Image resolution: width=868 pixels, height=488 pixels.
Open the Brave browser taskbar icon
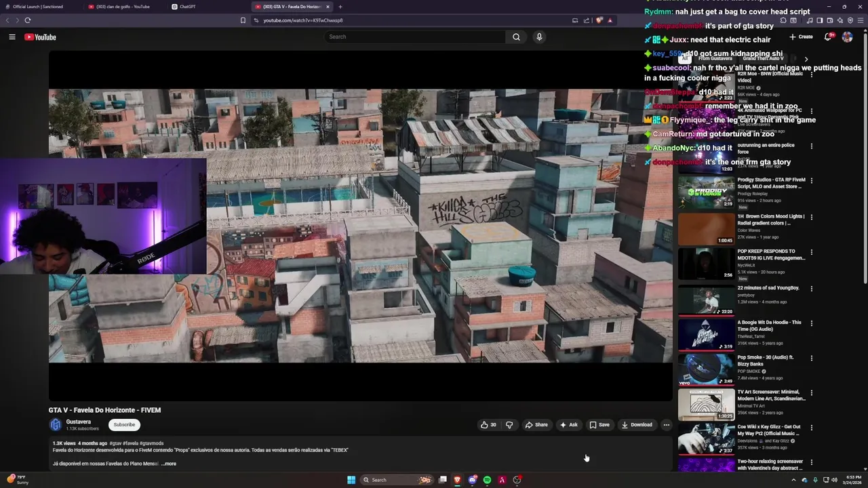coord(458,480)
